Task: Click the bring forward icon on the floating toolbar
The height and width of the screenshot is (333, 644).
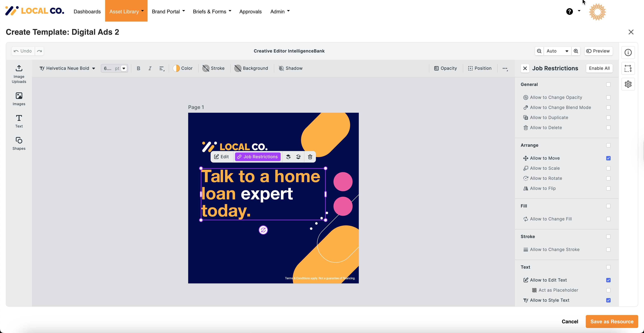Action: click(289, 157)
